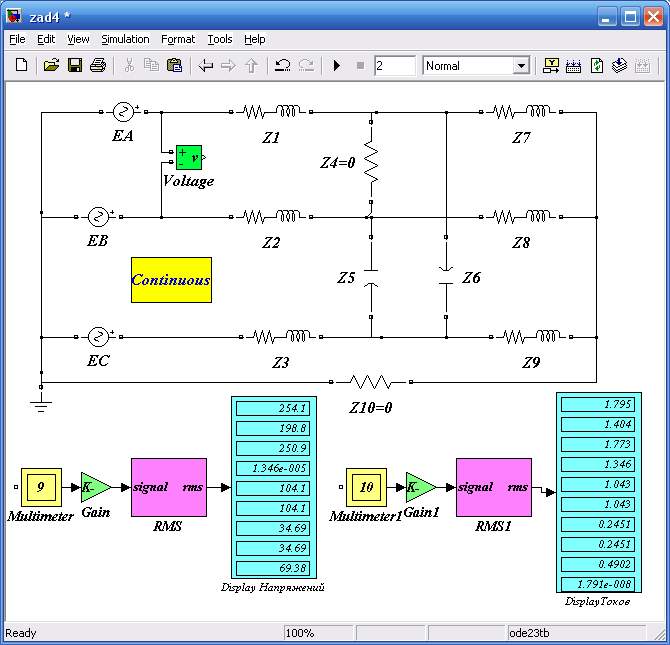Image resolution: width=670 pixels, height=645 pixels.
Task: Select the Z7 RL branch block
Action: point(521,112)
